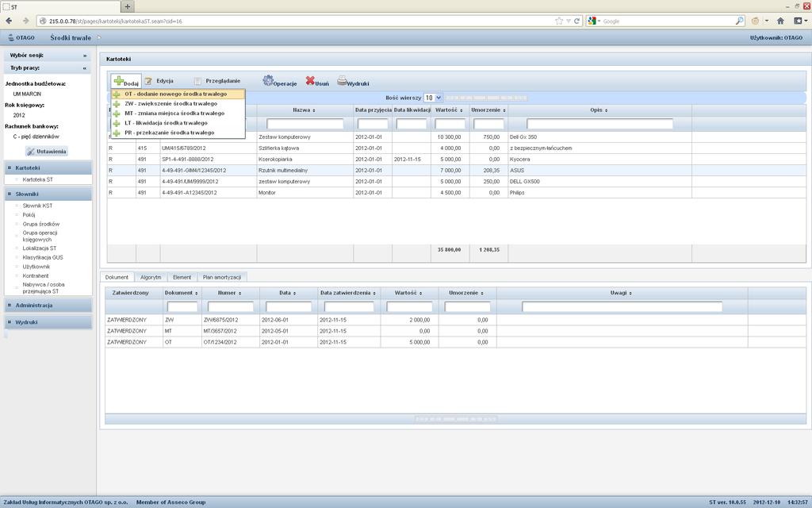Open Słownik KST in the sidebar
This screenshot has width=812, height=508.
[x=37, y=206]
